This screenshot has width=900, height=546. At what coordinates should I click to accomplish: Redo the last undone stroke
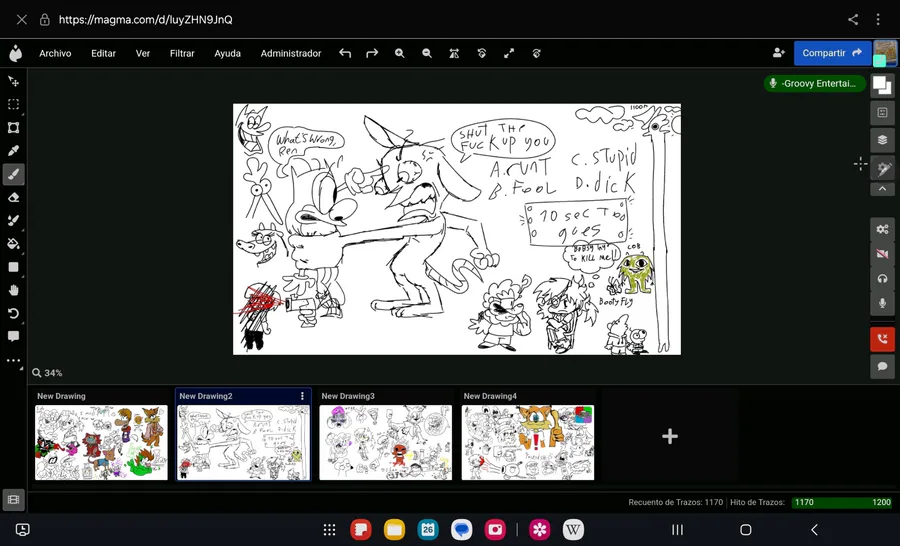[x=372, y=53]
